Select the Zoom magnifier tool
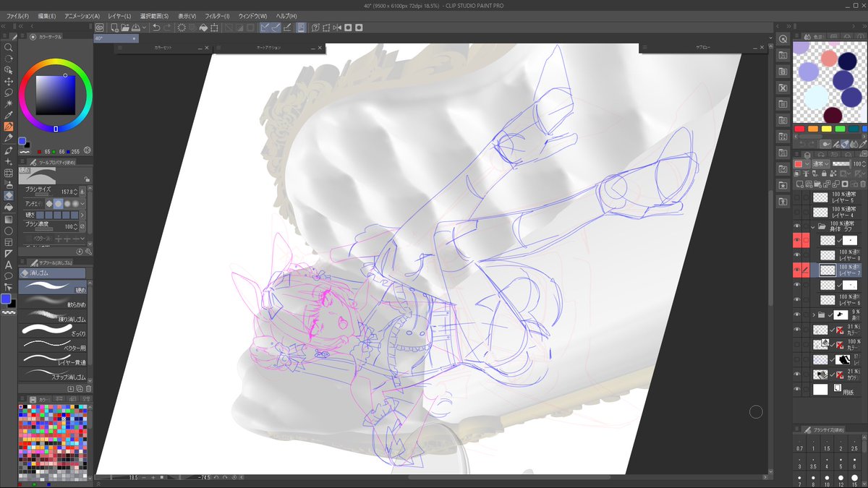 [9, 47]
